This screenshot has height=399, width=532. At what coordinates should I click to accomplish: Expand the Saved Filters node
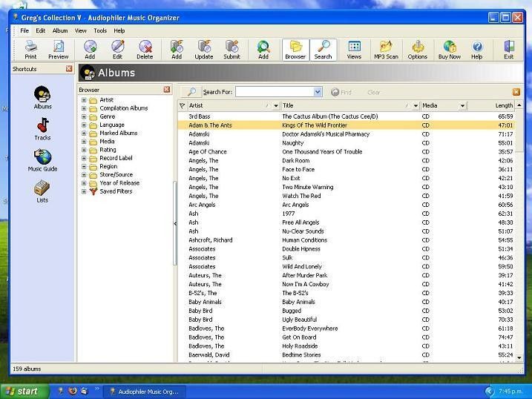[84, 191]
